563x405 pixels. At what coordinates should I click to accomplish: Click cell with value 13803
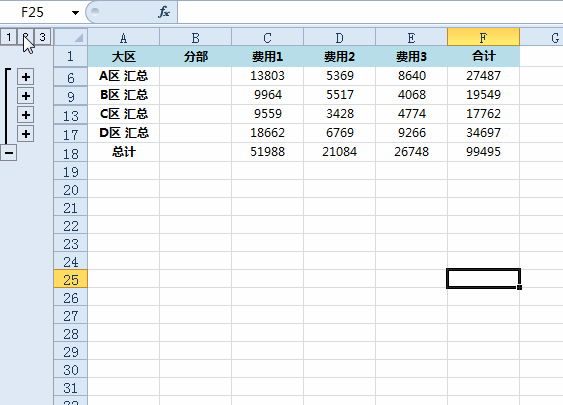click(x=267, y=76)
